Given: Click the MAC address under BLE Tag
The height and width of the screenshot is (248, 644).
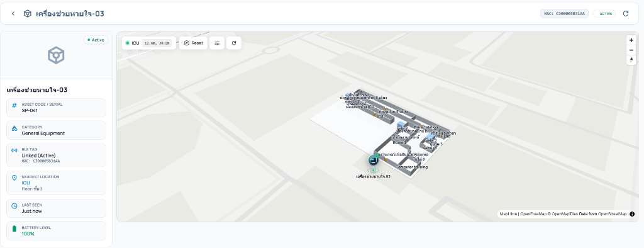Looking at the screenshot, I should [x=41, y=161].
